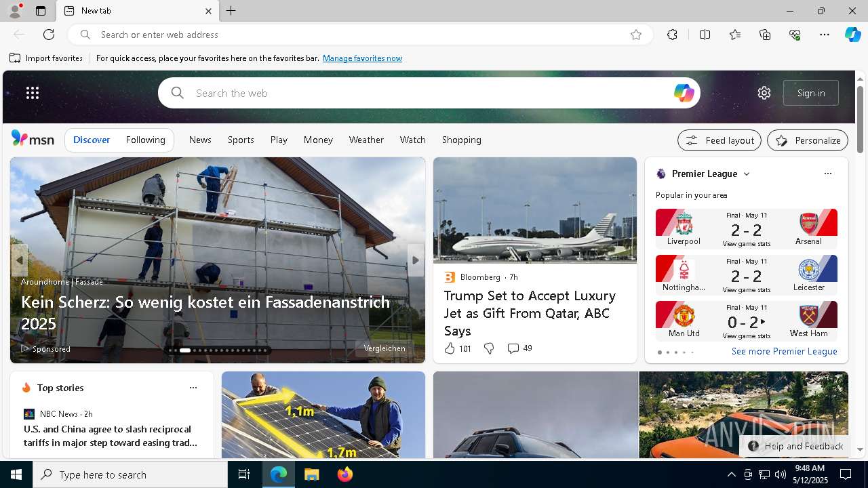
Task: Open Edge Settings and more menu
Action: 825,35
